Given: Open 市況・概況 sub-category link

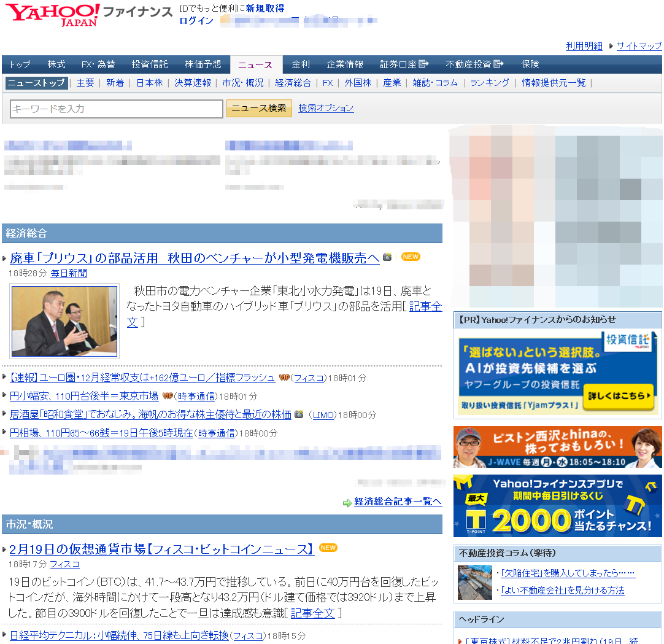Looking at the screenshot, I should click(x=242, y=83).
